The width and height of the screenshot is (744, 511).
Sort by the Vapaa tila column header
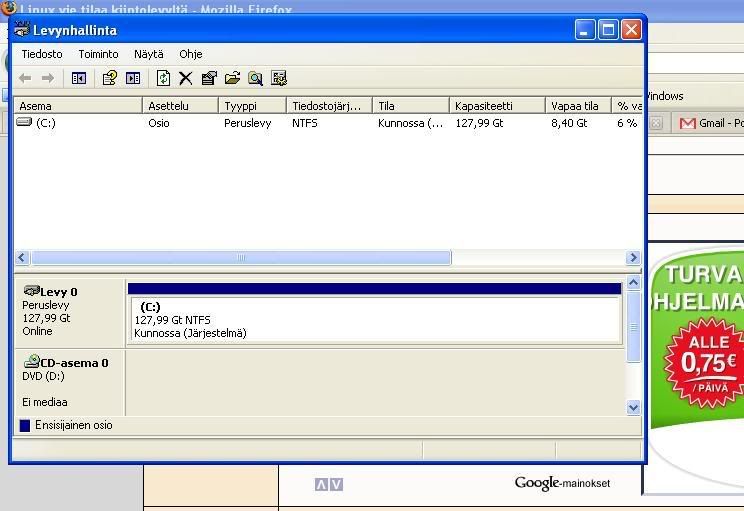pyautogui.click(x=576, y=105)
